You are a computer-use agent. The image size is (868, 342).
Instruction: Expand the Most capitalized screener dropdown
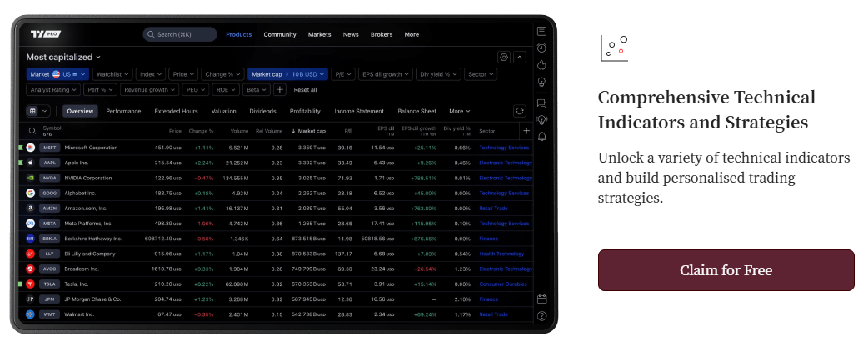pyautogui.click(x=63, y=57)
